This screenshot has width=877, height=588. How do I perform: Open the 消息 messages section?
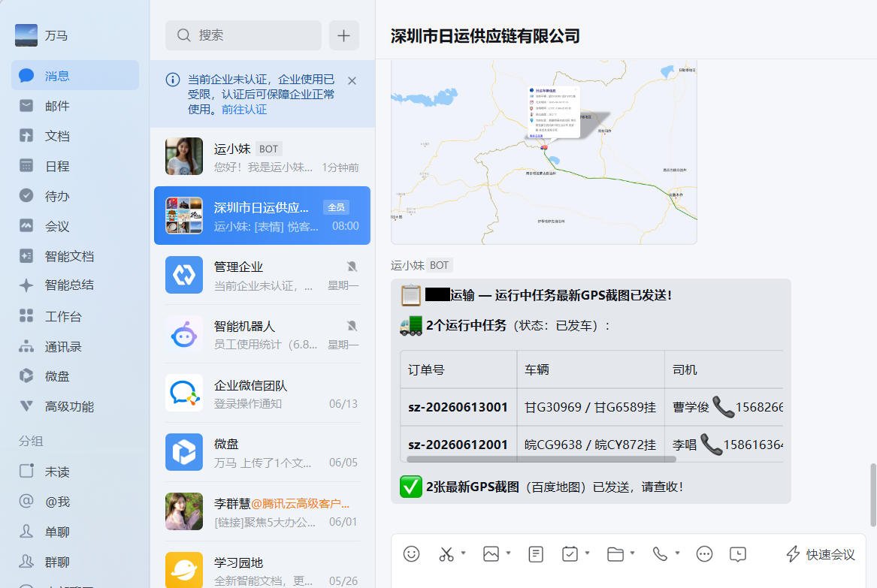75,75
